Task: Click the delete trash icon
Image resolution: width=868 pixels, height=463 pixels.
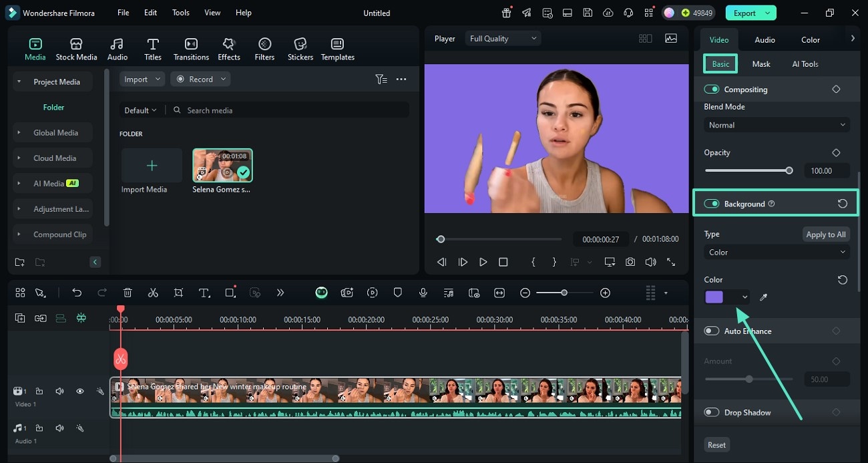Action: [x=128, y=293]
